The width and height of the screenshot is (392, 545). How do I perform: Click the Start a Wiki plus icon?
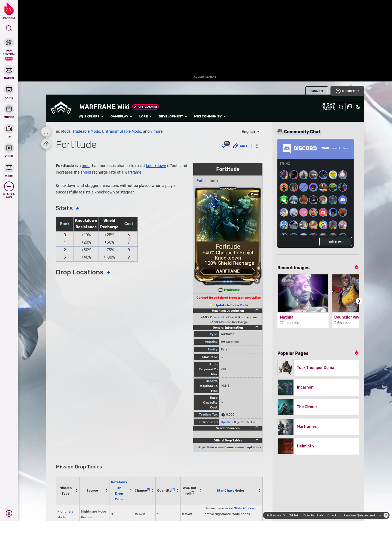click(x=9, y=187)
